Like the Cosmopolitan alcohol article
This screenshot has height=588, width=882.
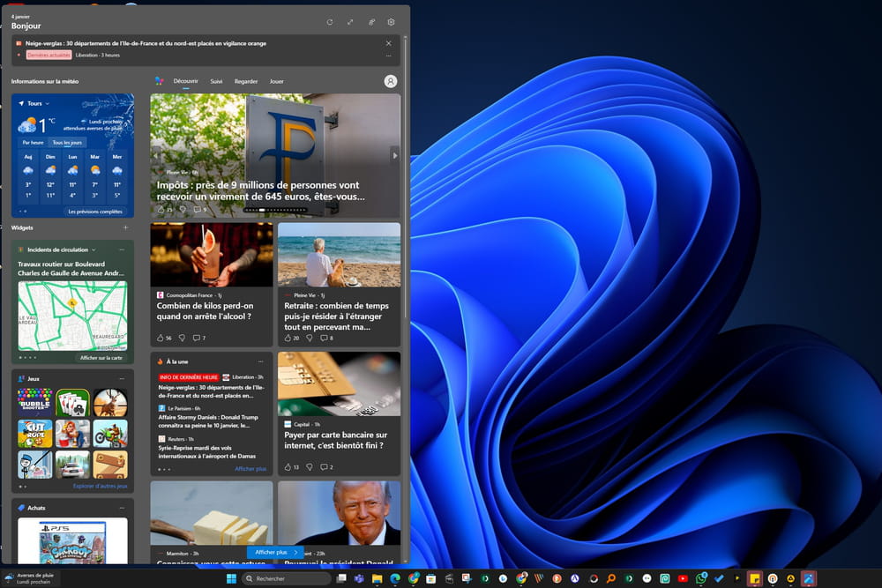coord(161,338)
